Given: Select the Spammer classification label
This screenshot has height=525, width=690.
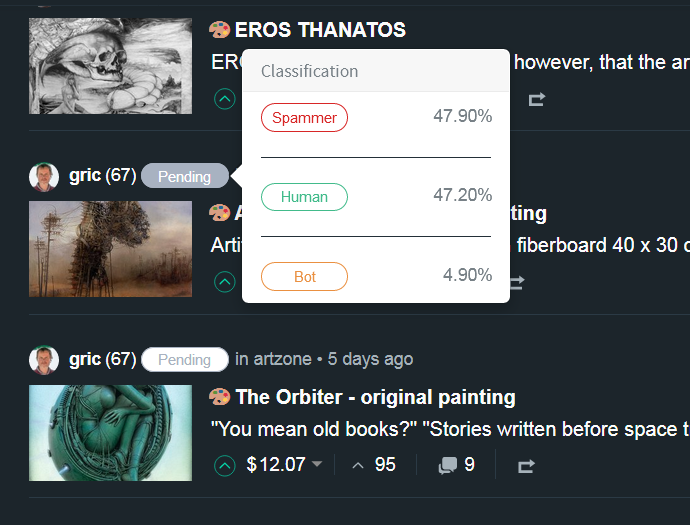Looking at the screenshot, I should (x=304, y=117).
